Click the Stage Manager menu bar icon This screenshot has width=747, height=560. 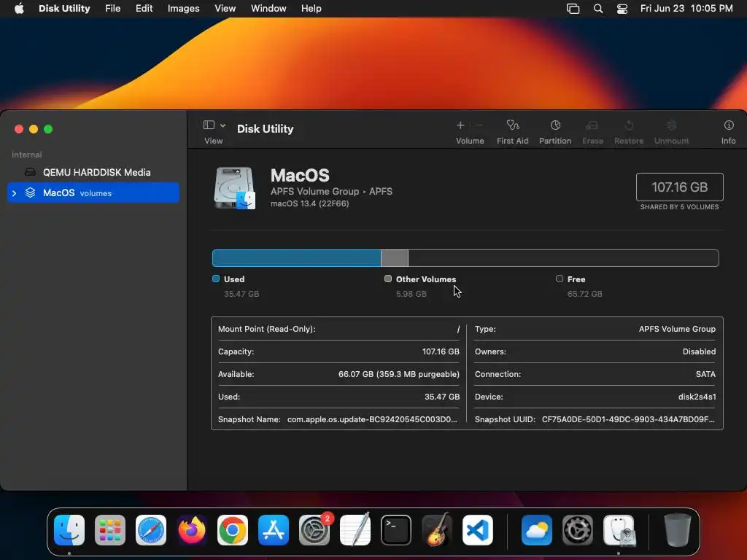tap(573, 9)
